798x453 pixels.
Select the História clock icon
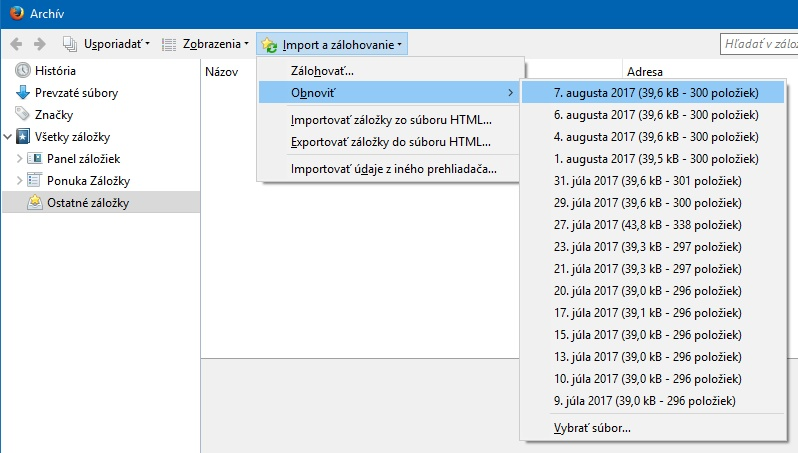pyautogui.click(x=23, y=71)
